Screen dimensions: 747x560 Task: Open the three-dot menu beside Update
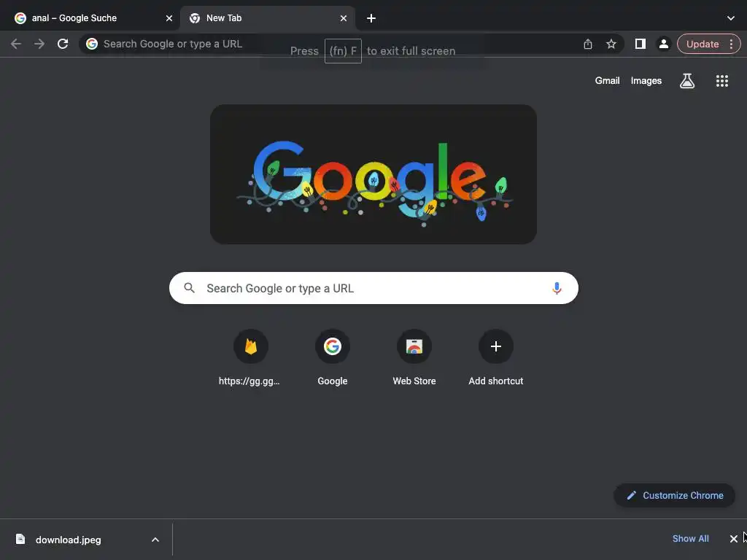click(x=731, y=44)
